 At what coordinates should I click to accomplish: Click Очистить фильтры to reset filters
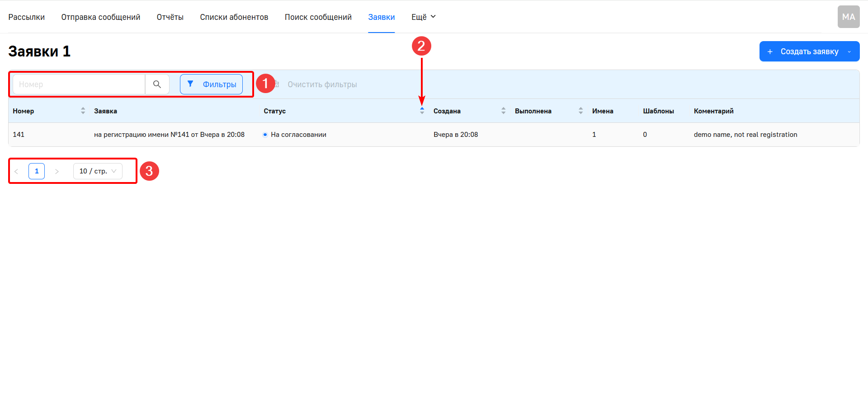point(322,84)
